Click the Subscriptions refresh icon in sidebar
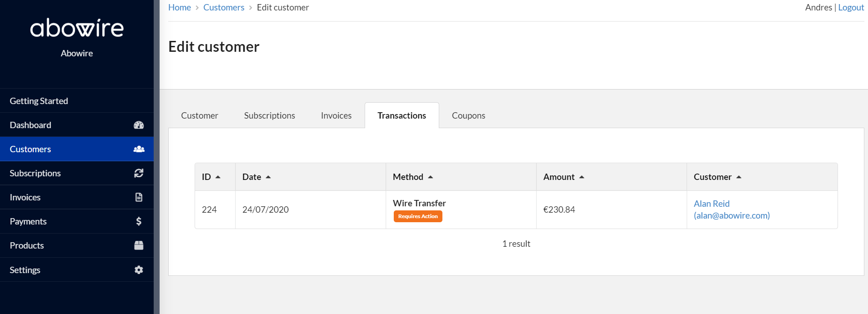 click(139, 173)
